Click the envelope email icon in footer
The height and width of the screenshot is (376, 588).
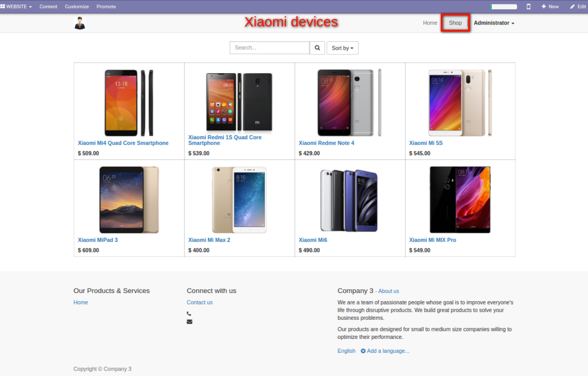[189, 322]
